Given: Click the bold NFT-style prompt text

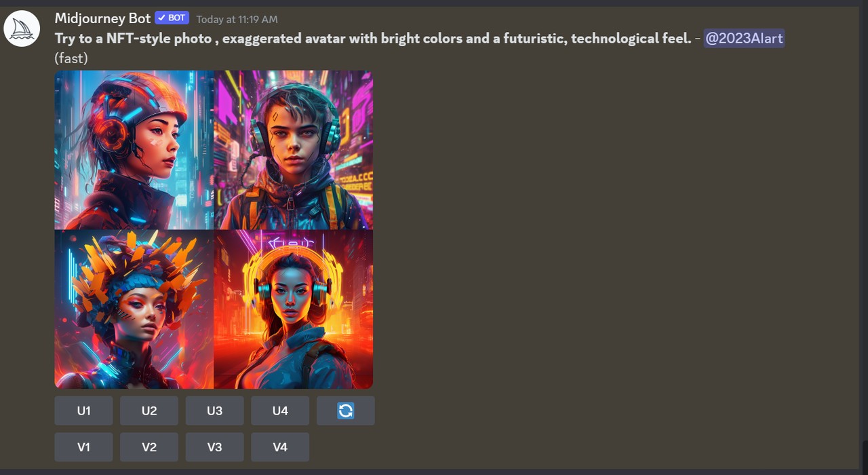Looking at the screenshot, I should (x=373, y=39).
